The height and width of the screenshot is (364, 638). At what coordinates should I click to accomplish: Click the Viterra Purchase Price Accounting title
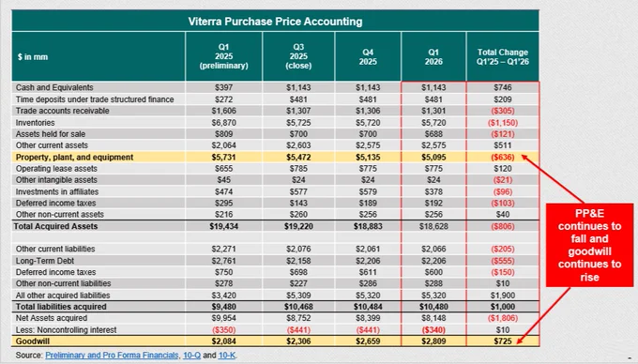coord(275,22)
